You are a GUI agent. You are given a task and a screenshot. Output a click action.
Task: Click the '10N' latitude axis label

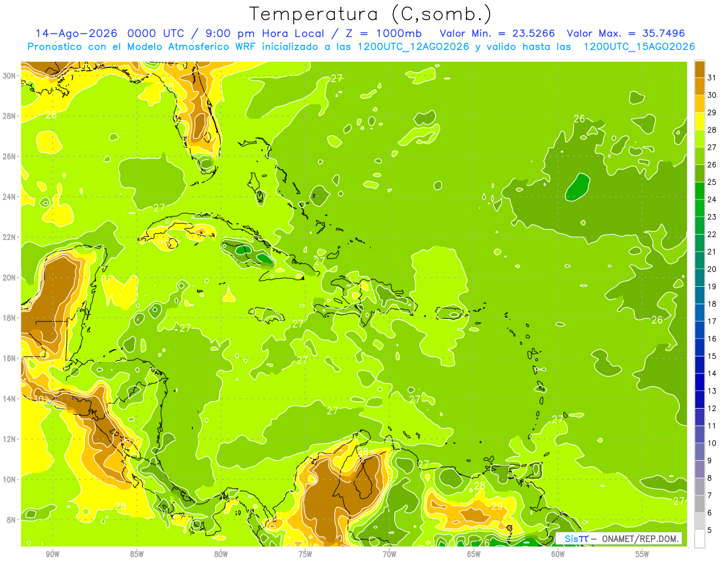(x=10, y=479)
